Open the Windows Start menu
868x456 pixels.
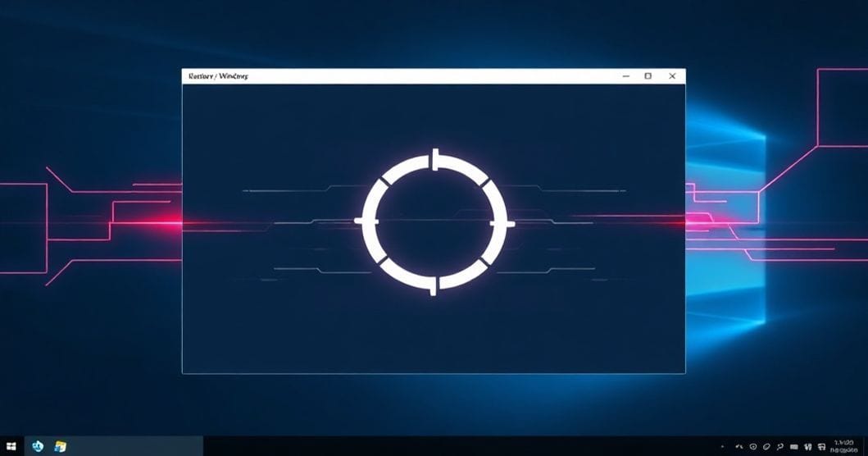[11, 447]
